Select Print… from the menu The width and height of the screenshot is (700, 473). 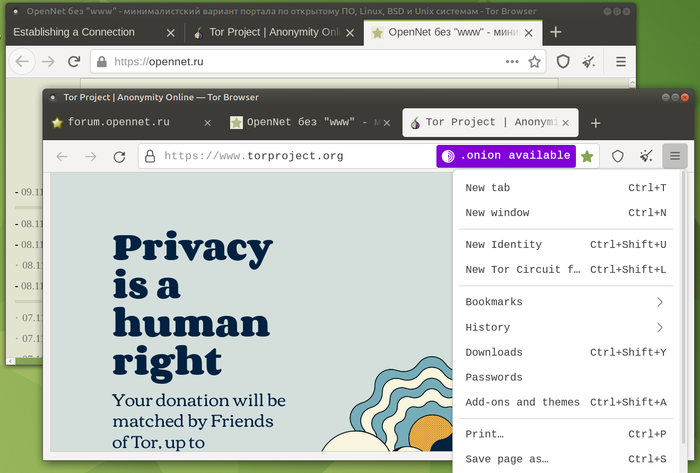[x=566, y=434]
